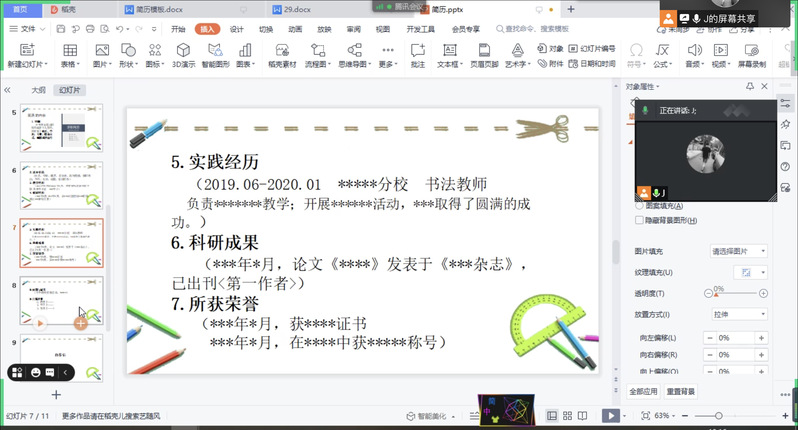This screenshot has height=430, width=798.
Task: Select the 图案填充 radio option
Action: [640, 206]
